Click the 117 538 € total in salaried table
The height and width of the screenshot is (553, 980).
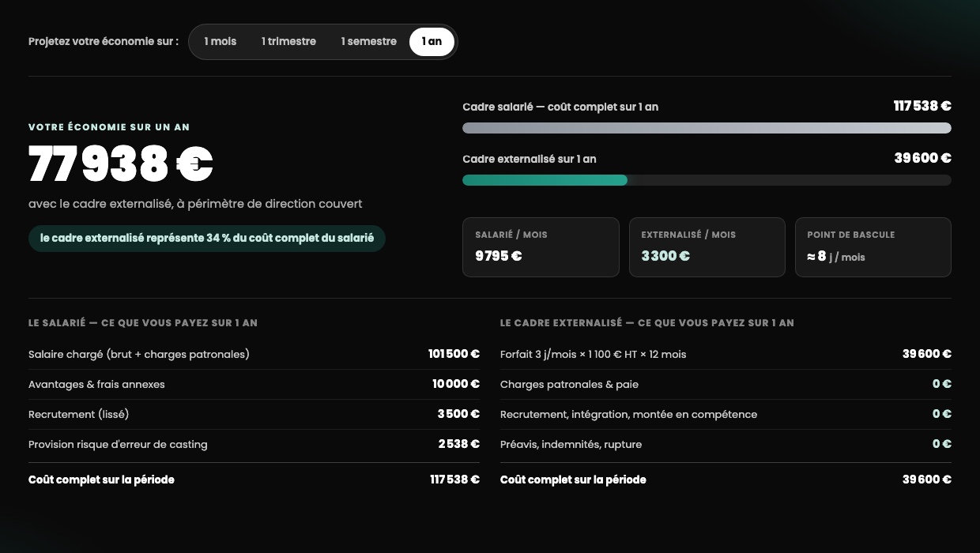(x=454, y=480)
